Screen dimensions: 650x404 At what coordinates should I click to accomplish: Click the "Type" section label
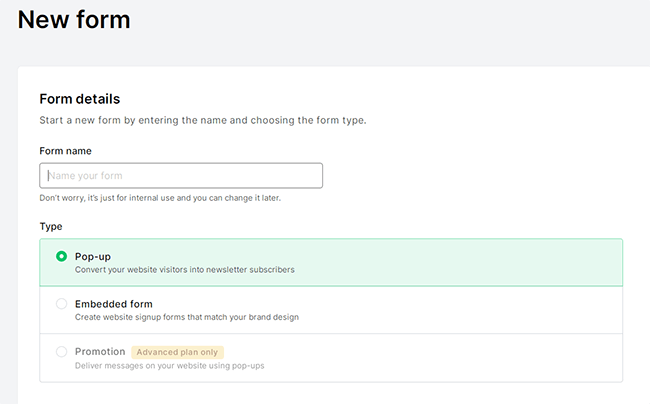[x=50, y=227]
